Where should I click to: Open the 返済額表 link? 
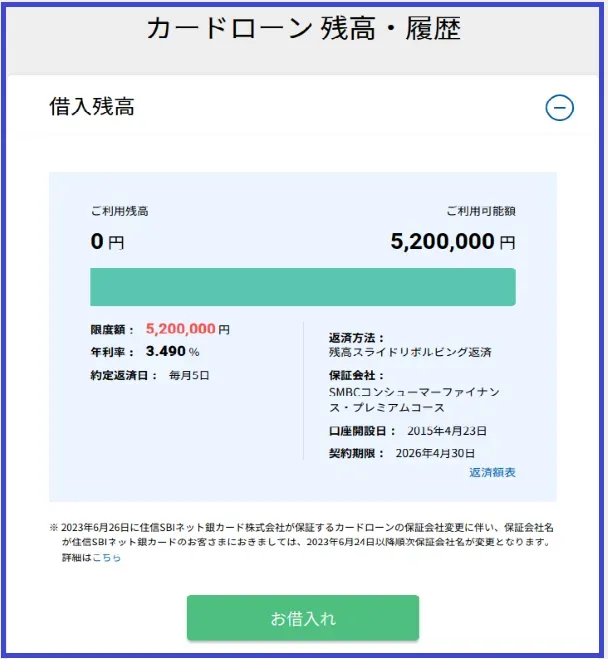(x=492, y=472)
